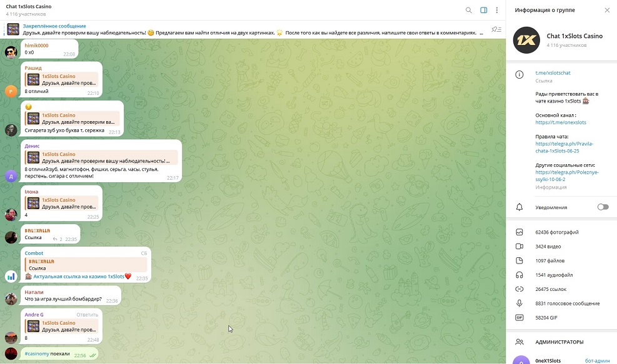The height and width of the screenshot is (364, 617).
Task: Open the quoted Ссылка reply in Combot's message
Action: tap(86, 265)
